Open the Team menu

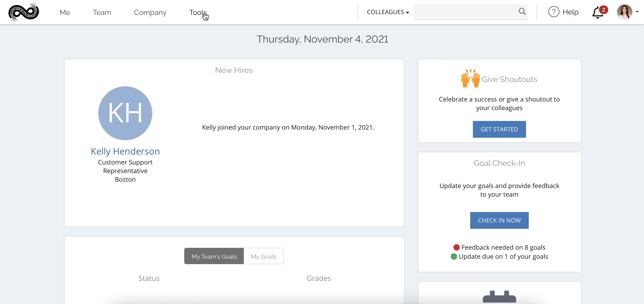click(102, 12)
